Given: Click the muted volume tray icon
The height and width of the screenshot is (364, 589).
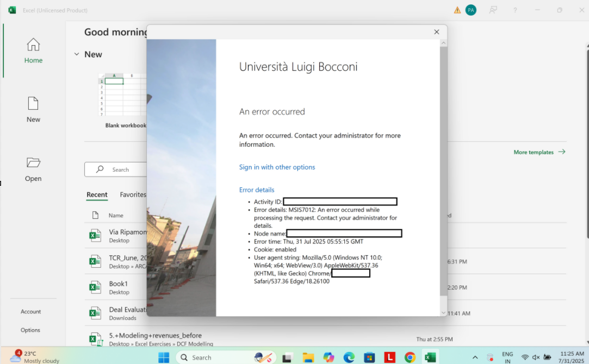Looking at the screenshot, I should point(536,357).
